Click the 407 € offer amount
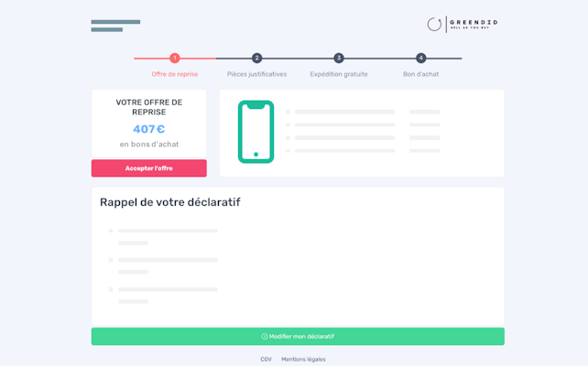 tap(148, 129)
